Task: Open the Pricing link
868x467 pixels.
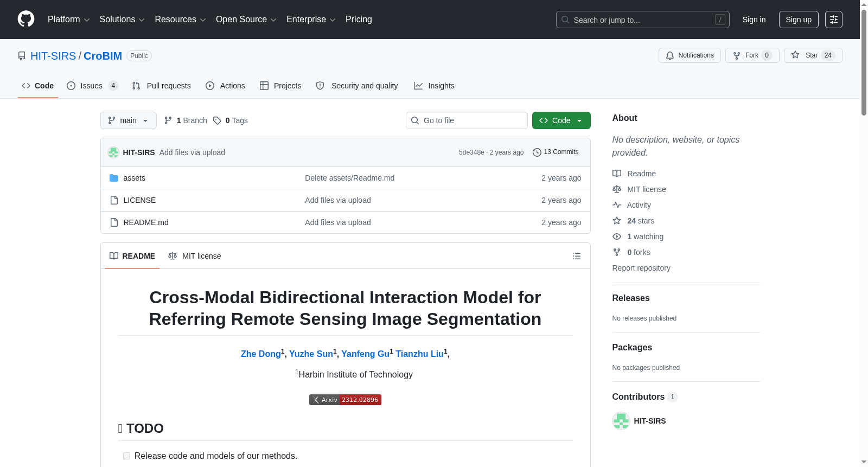Action: [359, 20]
